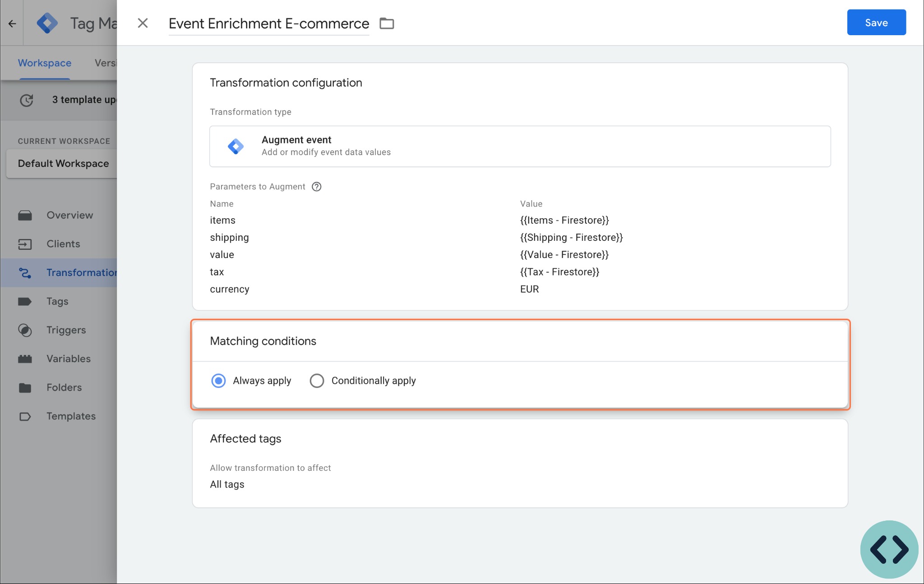Go to Templates section
924x584 pixels.
coord(71,416)
